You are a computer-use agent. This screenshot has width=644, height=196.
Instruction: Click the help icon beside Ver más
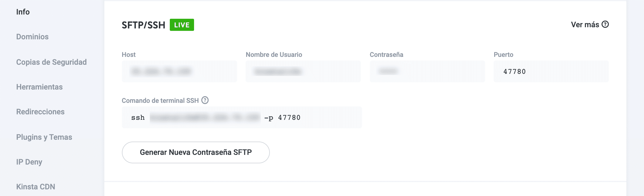click(605, 24)
